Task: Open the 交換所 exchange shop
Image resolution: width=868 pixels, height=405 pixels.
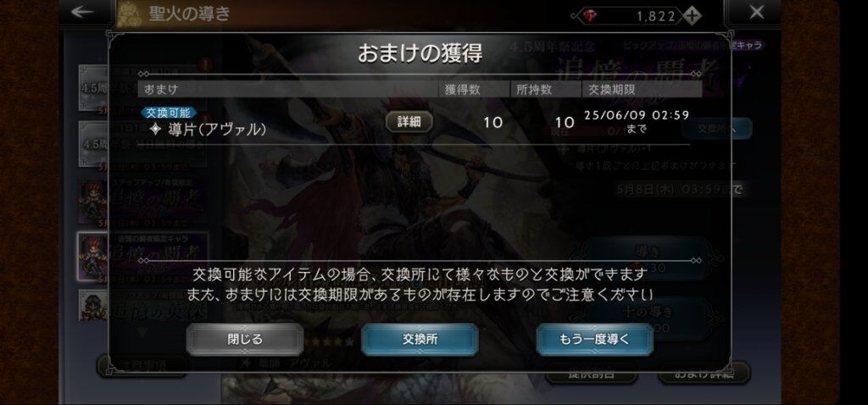Action: tap(420, 339)
